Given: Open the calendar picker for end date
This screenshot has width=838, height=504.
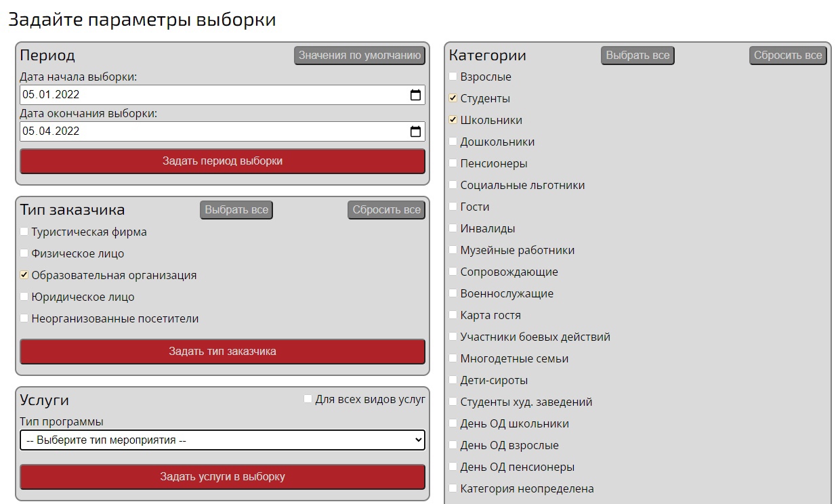Looking at the screenshot, I should [415, 131].
